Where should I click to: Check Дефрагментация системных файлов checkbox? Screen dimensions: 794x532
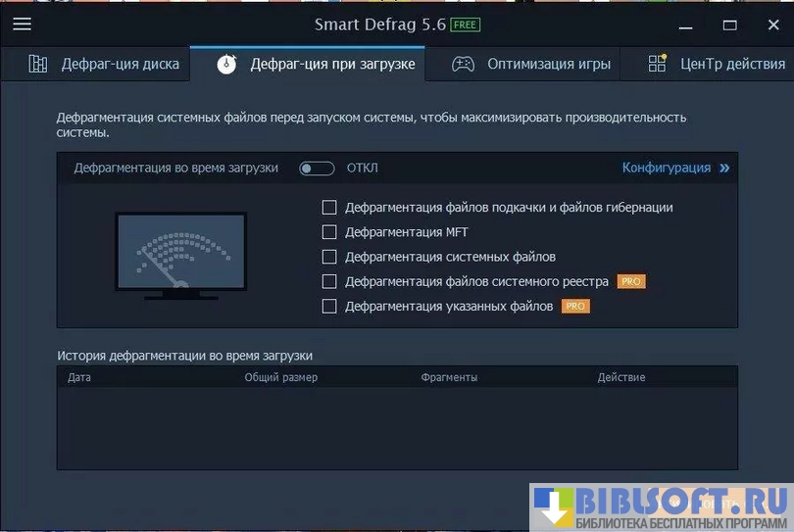click(329, 257)
